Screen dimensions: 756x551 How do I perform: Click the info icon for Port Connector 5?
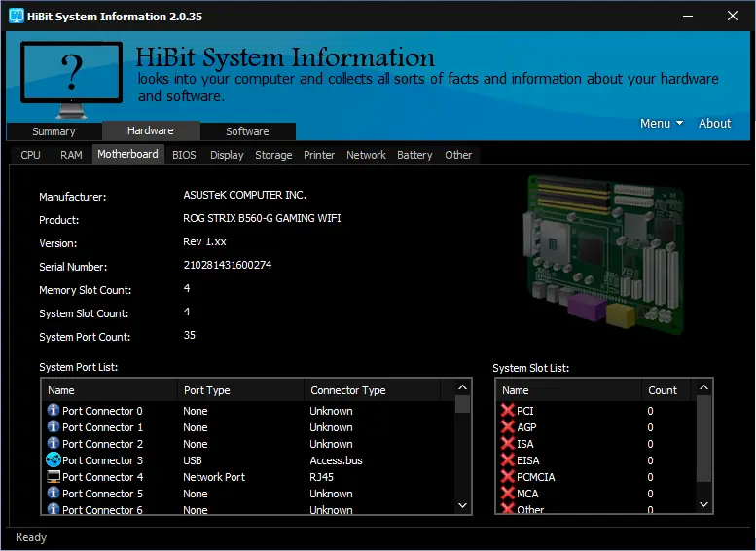point(54,493)
